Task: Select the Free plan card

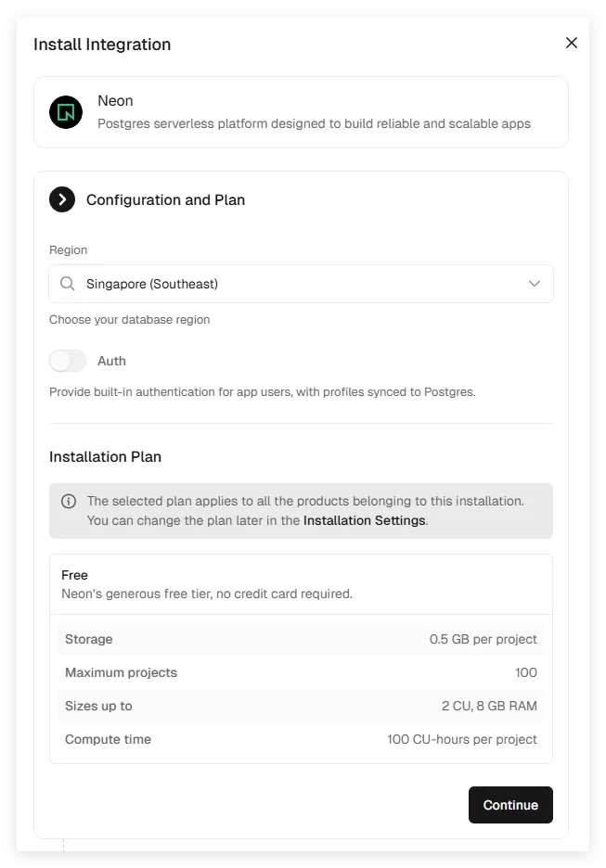Action: tap(301, 584)
